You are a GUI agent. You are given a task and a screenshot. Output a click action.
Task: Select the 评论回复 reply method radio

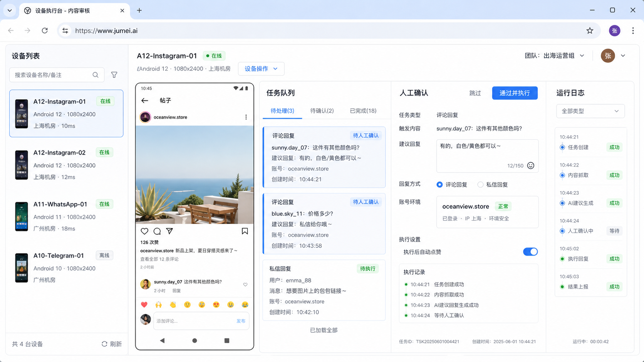(439, 185)
